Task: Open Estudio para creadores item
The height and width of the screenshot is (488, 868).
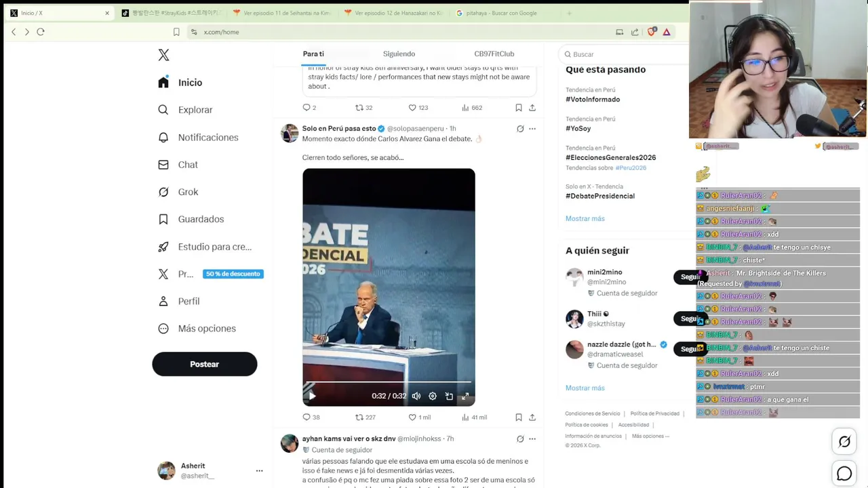Action: coord(204,247)
